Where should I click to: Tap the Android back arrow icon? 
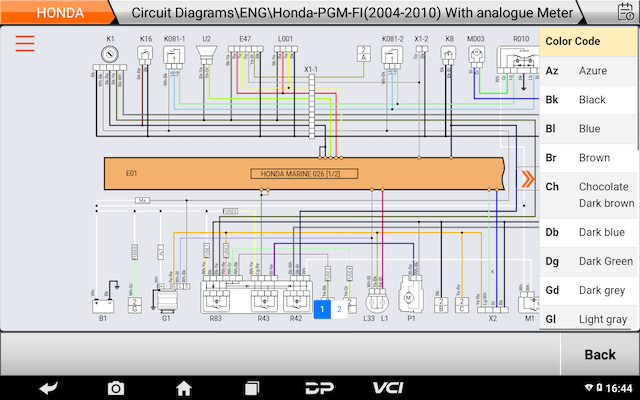[x=48, y=388]
